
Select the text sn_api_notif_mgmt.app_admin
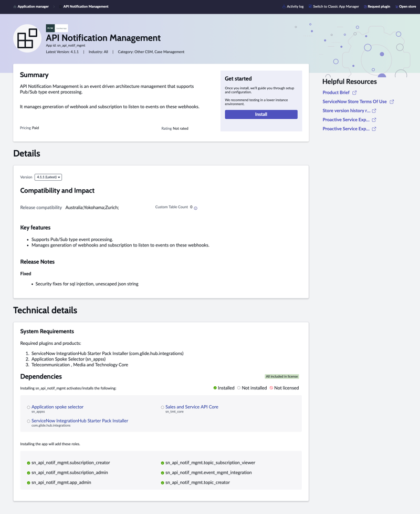pyautogui.click(x=61, y=482)
